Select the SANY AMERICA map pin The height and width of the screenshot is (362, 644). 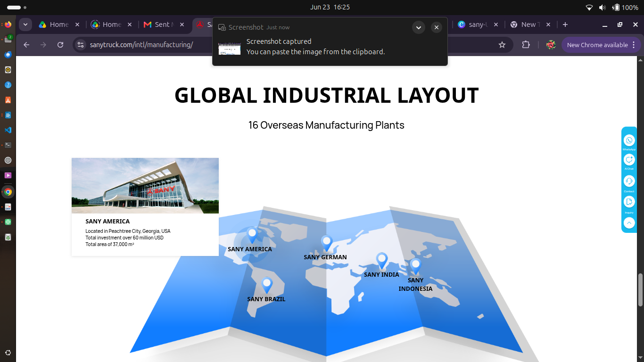(x=252, y=235)
